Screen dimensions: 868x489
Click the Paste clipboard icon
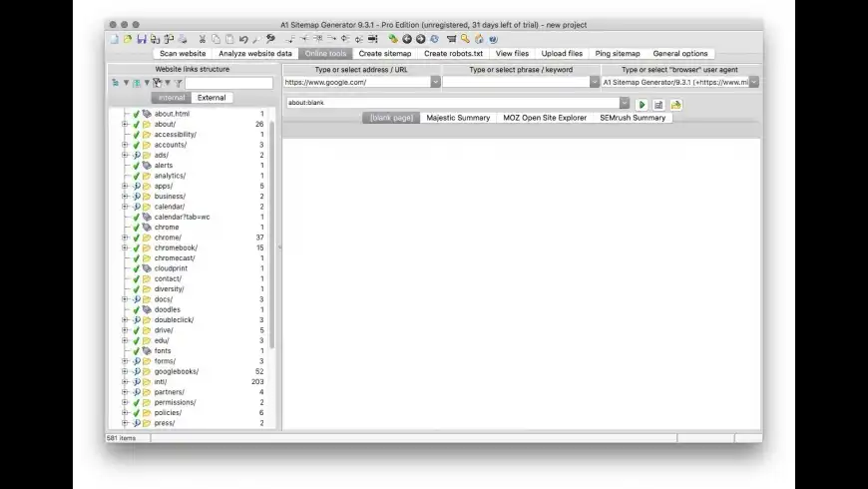coord(229,39)
